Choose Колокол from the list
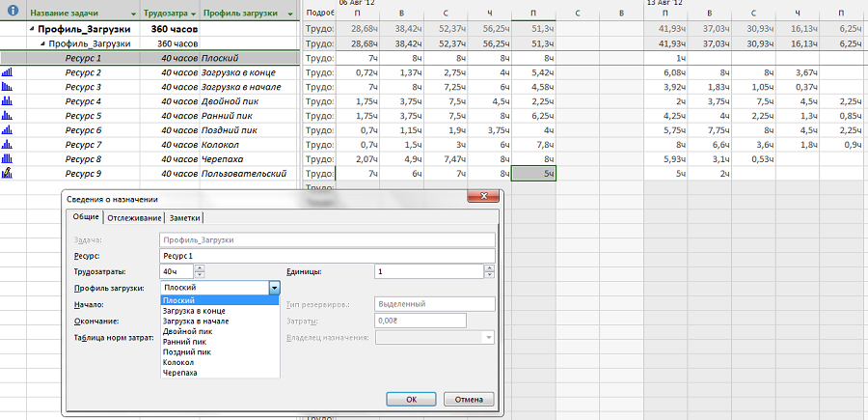868x420 pixels. tap(220, 362)
